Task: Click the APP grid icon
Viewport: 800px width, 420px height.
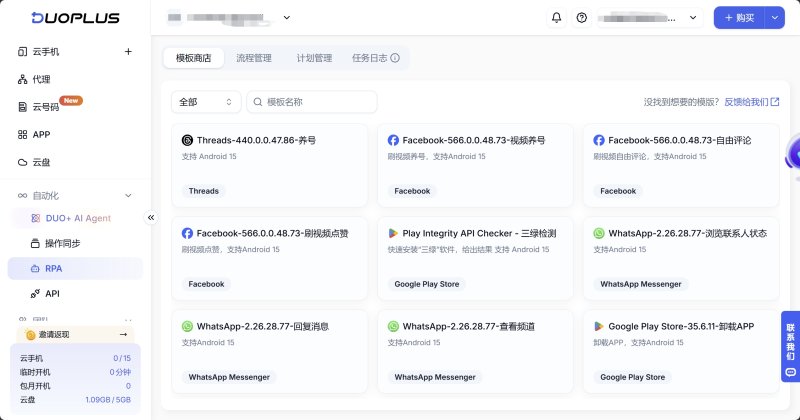Action: [22, 134]
